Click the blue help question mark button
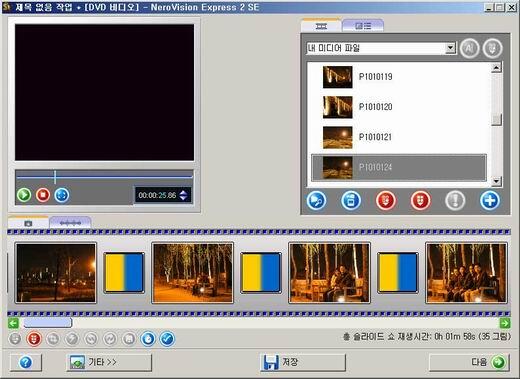The image size is (520, 379). (26, 362)
